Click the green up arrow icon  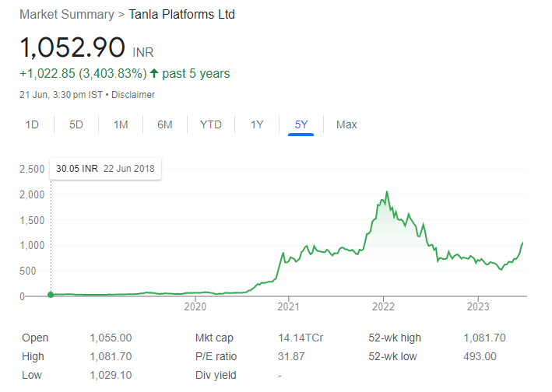point(155,74)
